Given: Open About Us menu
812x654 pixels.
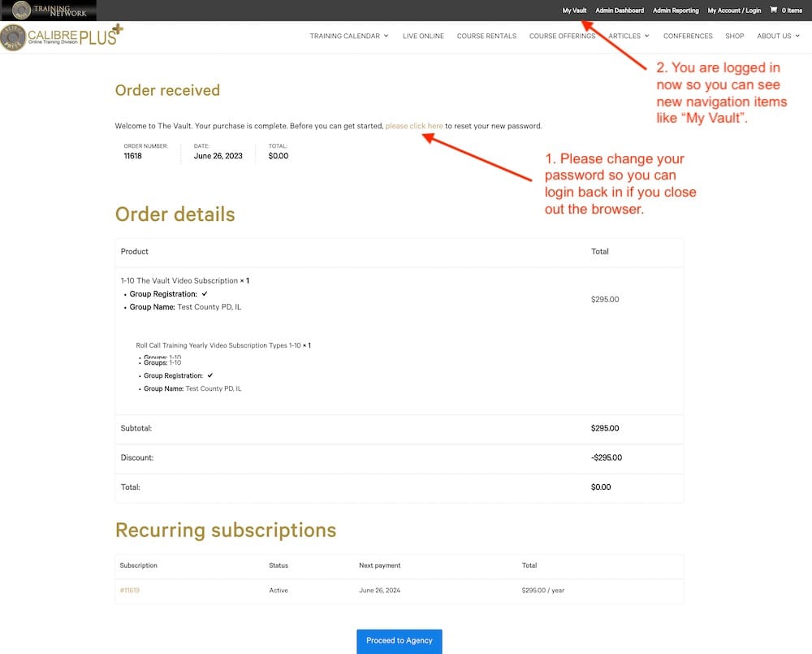Looking at the screenshot, I should [774, 36].
